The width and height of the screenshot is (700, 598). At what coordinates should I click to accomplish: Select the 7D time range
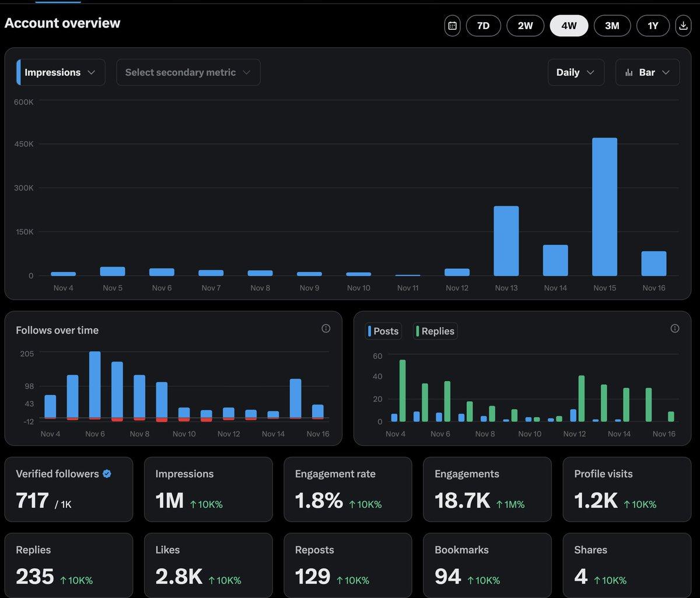[484, 26]
